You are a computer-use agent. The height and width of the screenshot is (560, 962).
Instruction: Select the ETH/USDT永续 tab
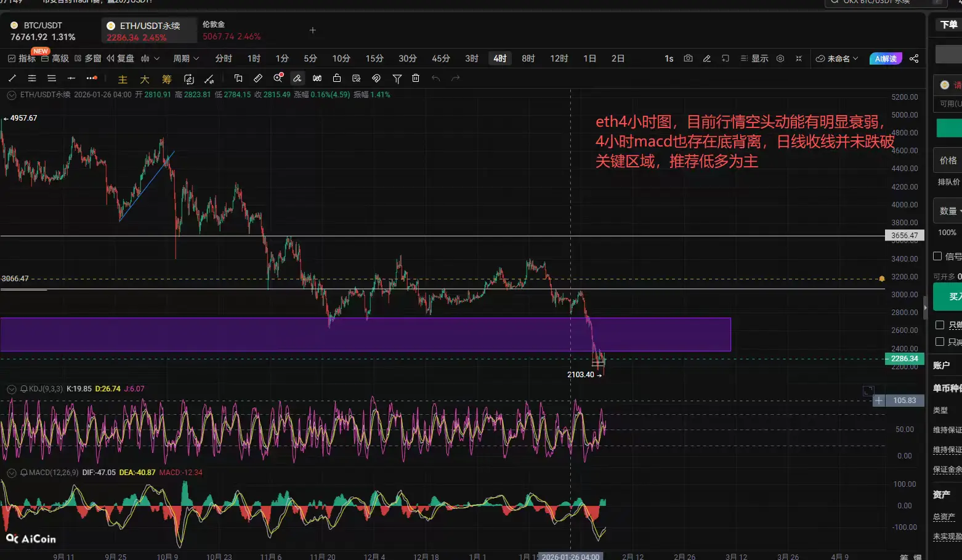click(148, 31)
